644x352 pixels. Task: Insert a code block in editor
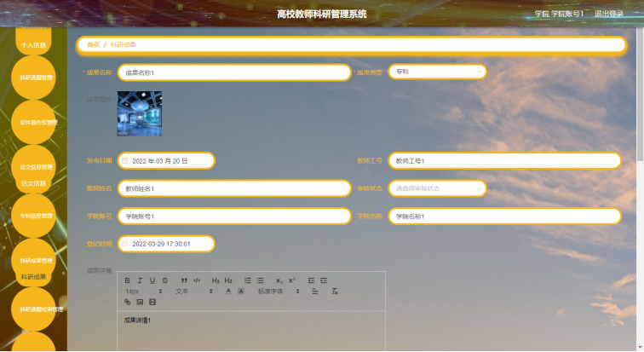197,280
